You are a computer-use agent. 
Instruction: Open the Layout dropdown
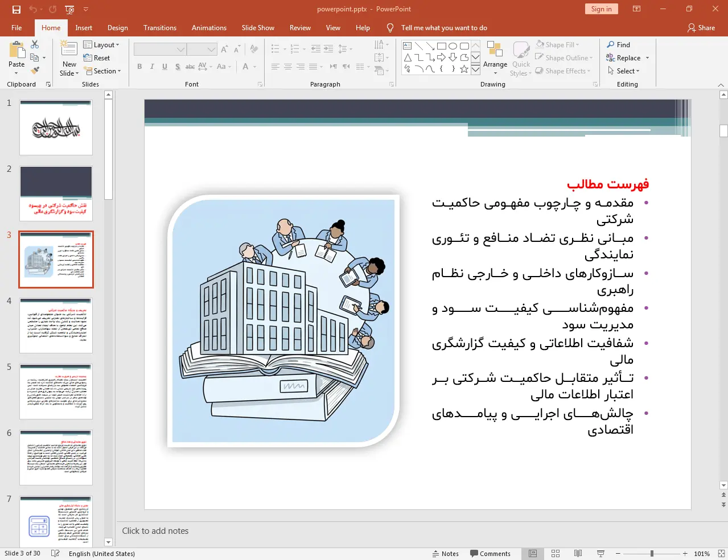[x=101, y=45]
